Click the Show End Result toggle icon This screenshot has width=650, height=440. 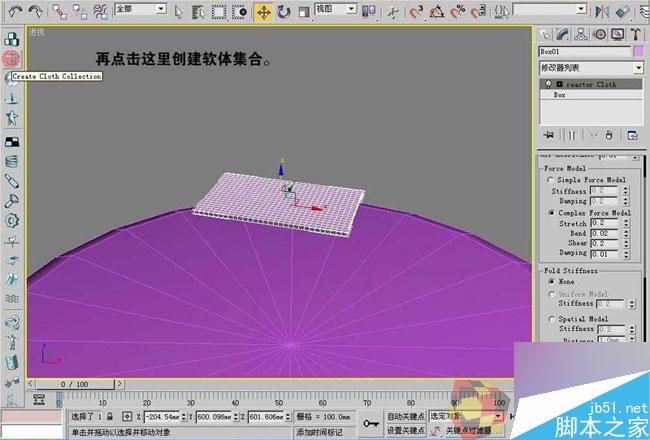(572, 135)
